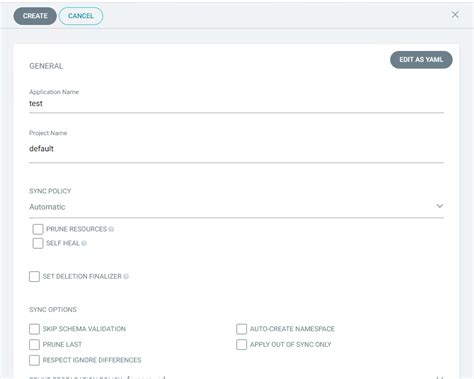
Task: Click the GENERAL section heading
Action: [x=46, y=66]
